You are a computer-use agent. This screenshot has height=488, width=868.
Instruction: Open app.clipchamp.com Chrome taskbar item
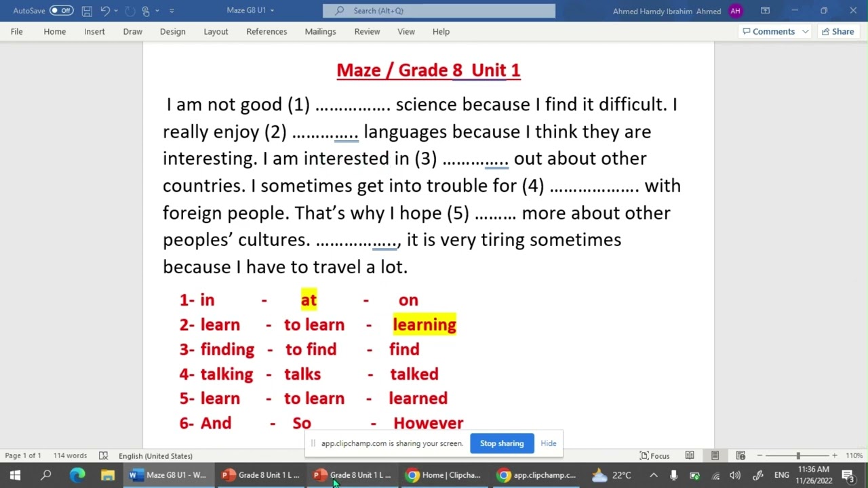[536, 475]
